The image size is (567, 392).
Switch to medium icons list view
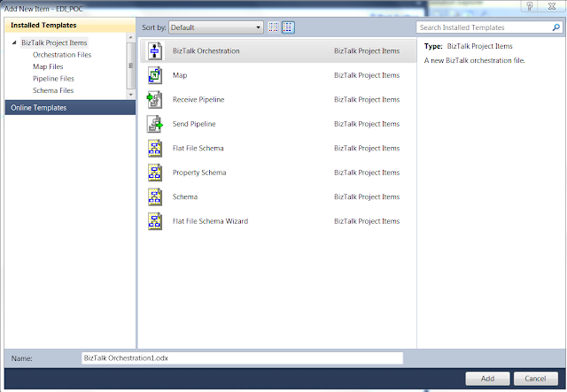[288, 27]
